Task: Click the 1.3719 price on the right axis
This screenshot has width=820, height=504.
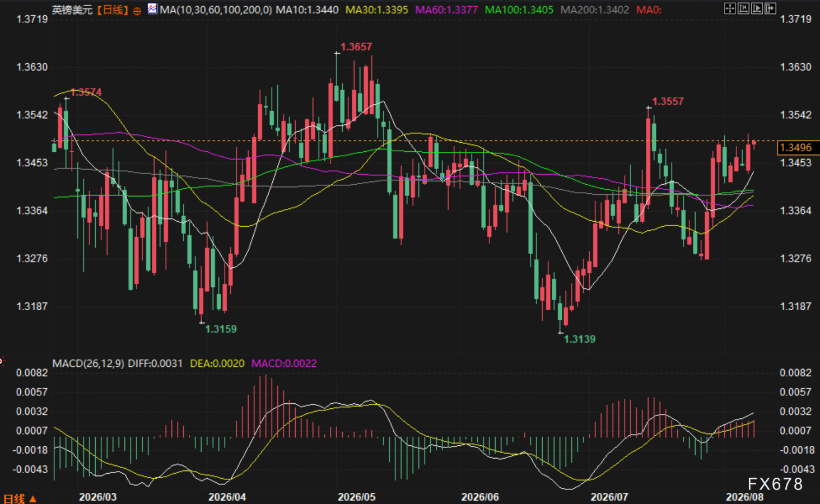Action: click(x=795, y=19)
